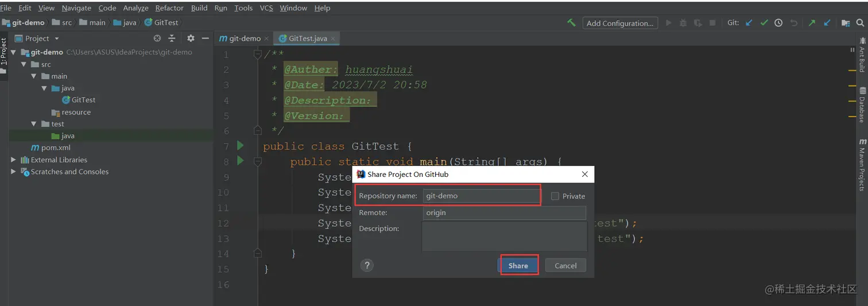Viewport: 868px width, 306px height.
Task: Click the run gutter arrow on line 7
Action: pos(241,145)
